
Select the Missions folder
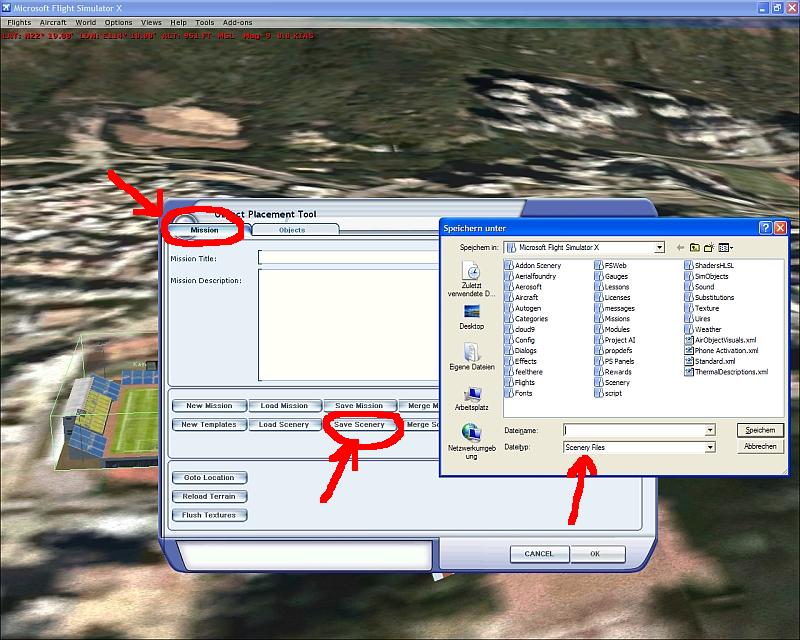point(612,318)
